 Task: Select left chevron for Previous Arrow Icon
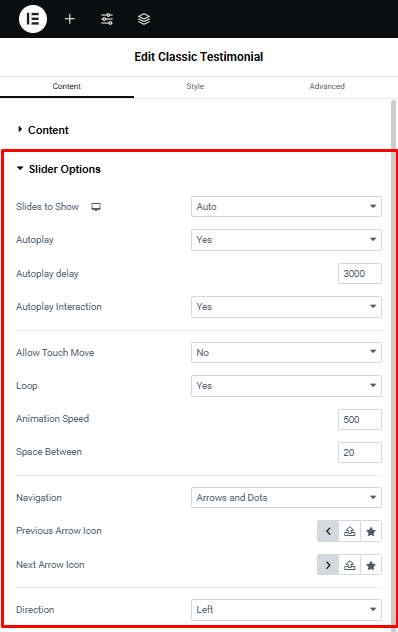tap(328, 531)
